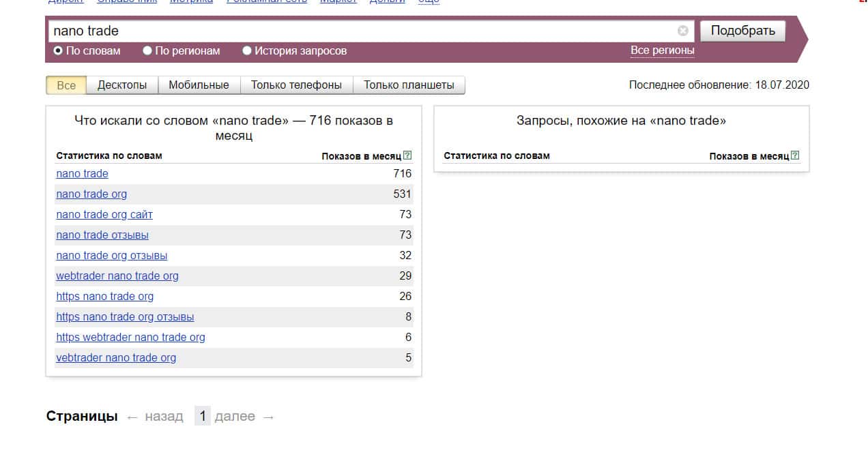Open the 'webtrader nano trade org' link
The width and height of the screenshot is (868, 461).
coord(117,276)
